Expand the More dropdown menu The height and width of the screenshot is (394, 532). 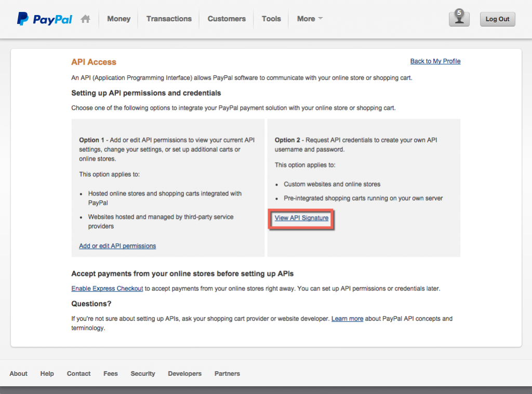(309, 19)
